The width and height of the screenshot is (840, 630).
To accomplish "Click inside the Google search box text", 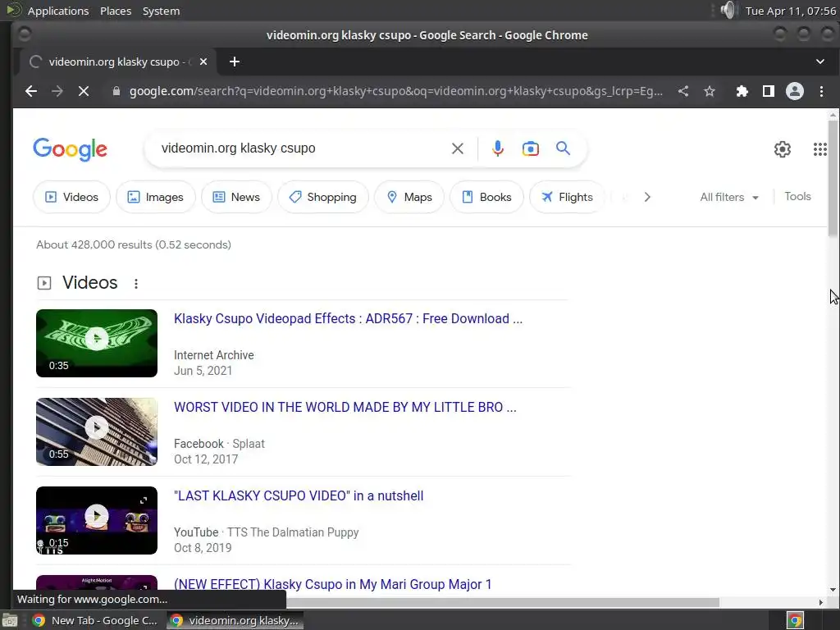I will [239, 148].
